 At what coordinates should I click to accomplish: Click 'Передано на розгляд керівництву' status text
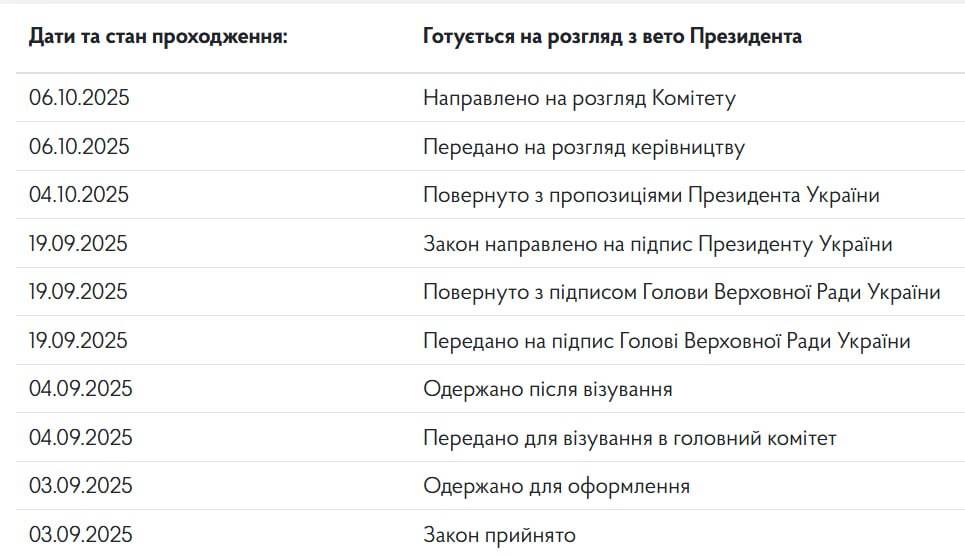tap(584, 147)
